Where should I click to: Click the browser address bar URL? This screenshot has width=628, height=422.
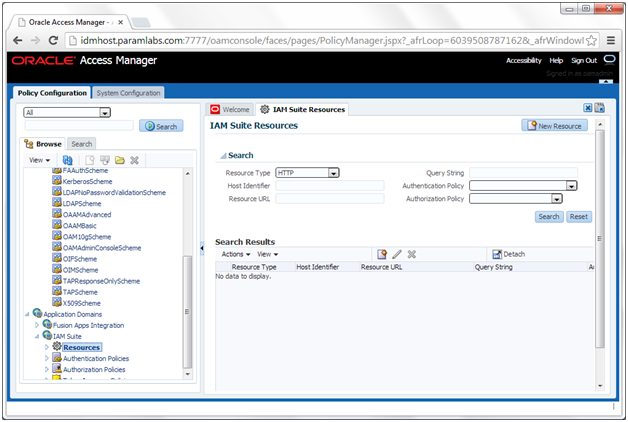tap(332, 40)
